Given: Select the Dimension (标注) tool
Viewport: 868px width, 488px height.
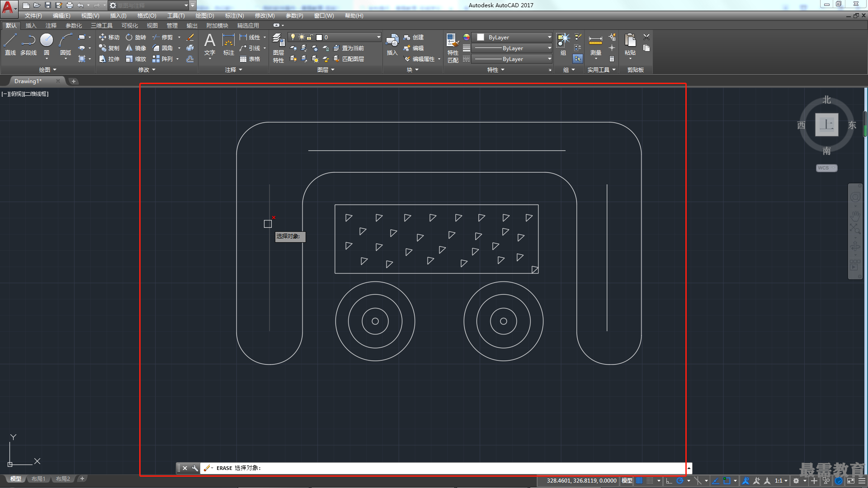Looking at the screenshot, I should (229, 44).
